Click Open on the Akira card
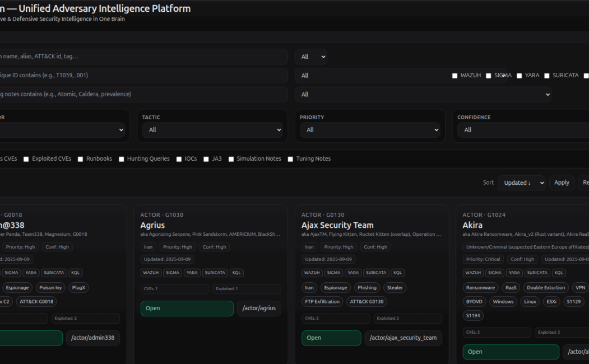The width and height of the screenshot is (589, 364). point(511,352)
